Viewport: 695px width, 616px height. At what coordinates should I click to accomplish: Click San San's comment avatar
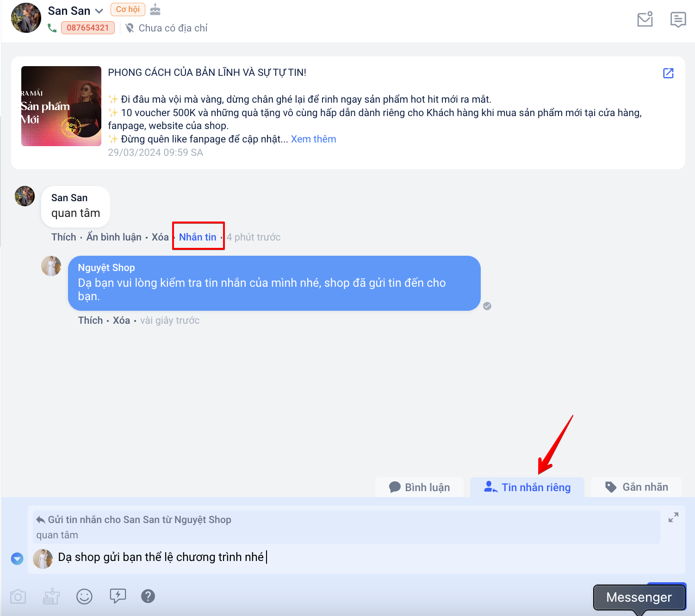click(x=25, y=196)
